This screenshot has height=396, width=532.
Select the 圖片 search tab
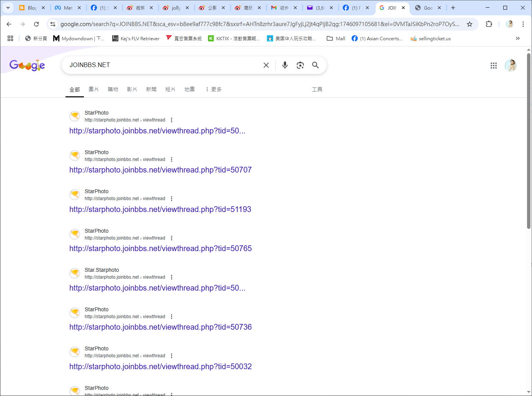coord(94,89)
